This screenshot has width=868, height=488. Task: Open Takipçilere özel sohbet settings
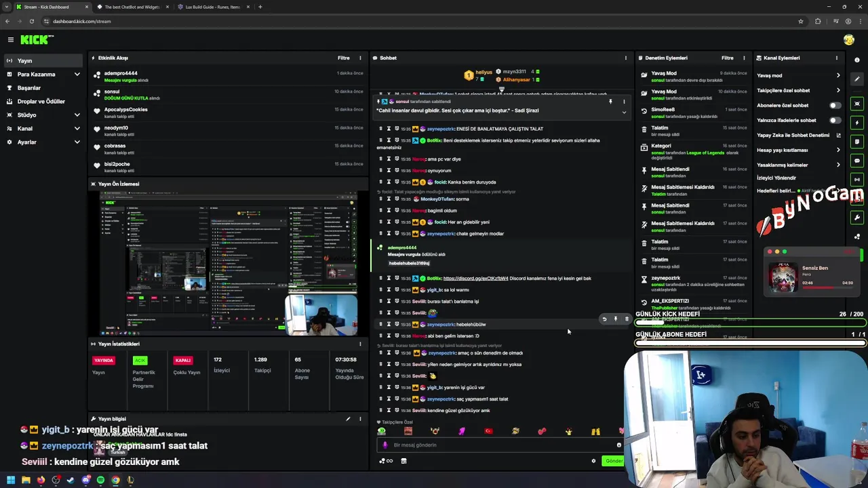798,90
